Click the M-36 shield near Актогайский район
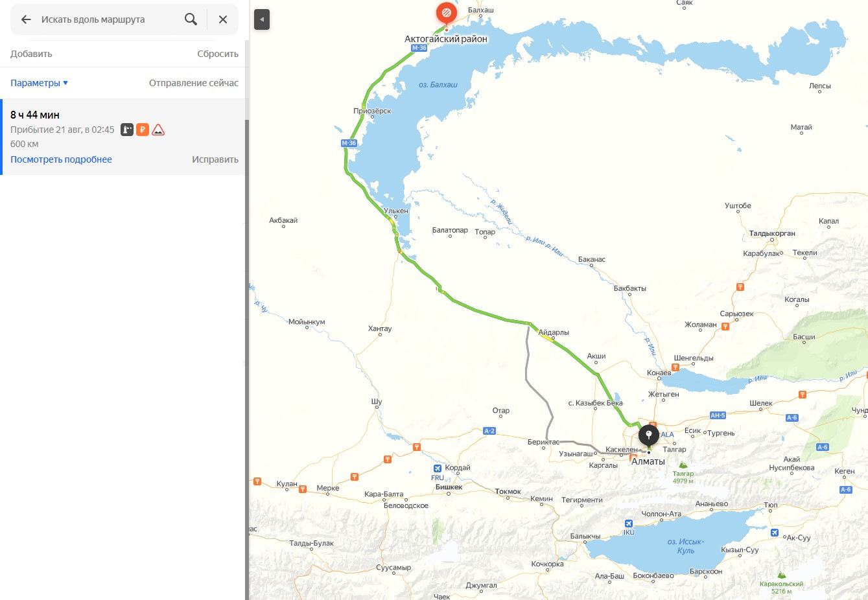The width and height of the screenshot is (868, 600). coord(419,48)
